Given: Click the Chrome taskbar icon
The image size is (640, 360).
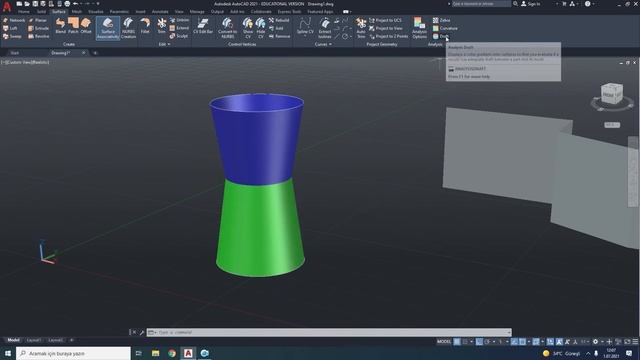Looking at the screenshot, I should pyautogui.click(x=172, y=353).
